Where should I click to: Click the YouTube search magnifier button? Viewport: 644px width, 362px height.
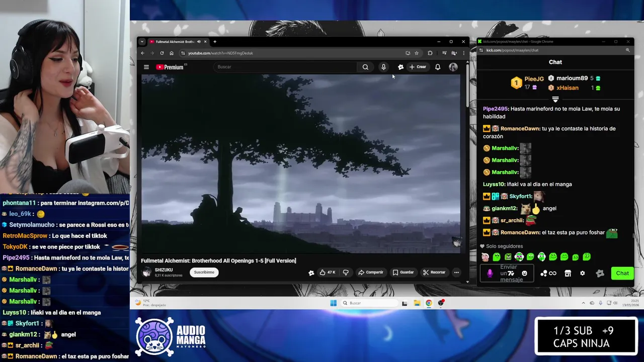365,67
